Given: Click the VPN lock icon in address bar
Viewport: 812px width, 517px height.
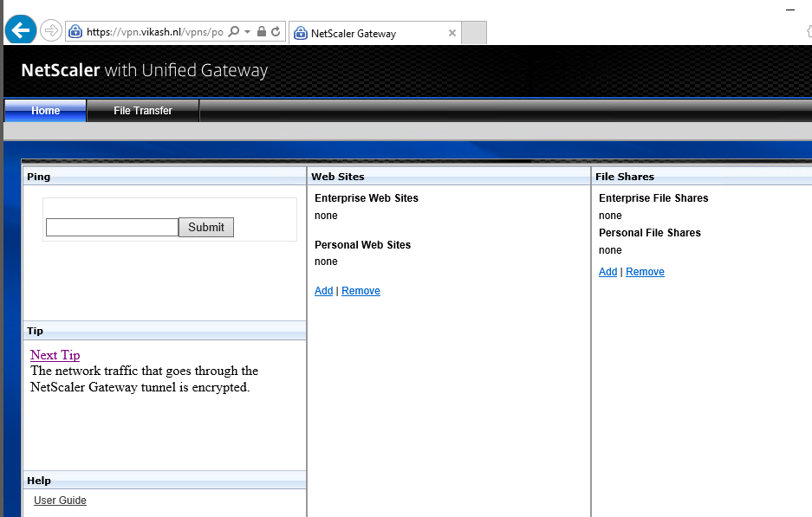Looking at the screenshot, I should (x=75, y=31).
